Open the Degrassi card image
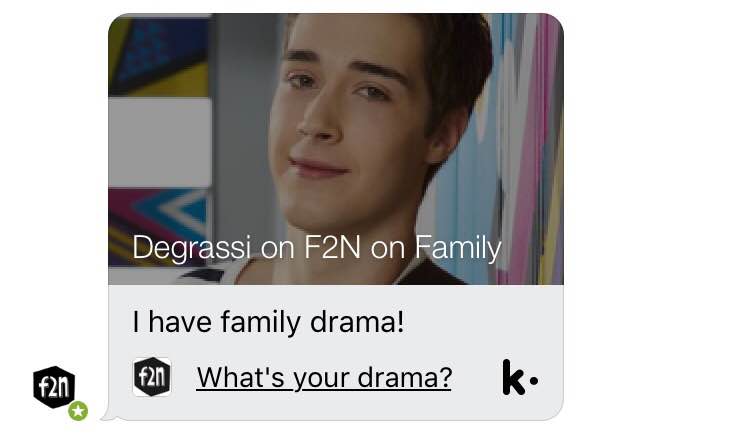The image size is (750, 433). (336, 149)
